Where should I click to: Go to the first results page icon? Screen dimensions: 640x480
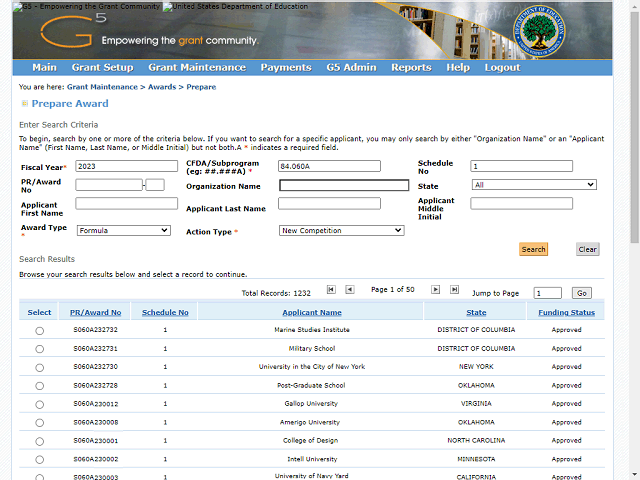(x=331, y=289)
